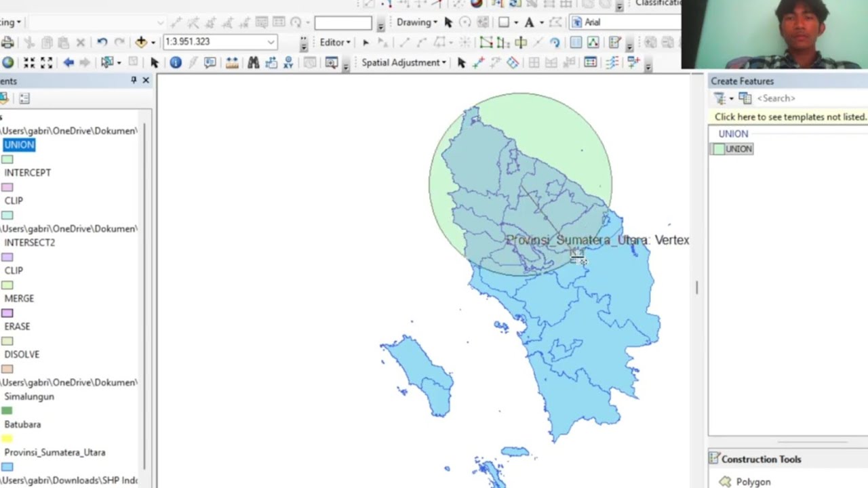868x488 pixels.
Task: Select the Cut Polygons tool
Action: (x=521, y=42)
